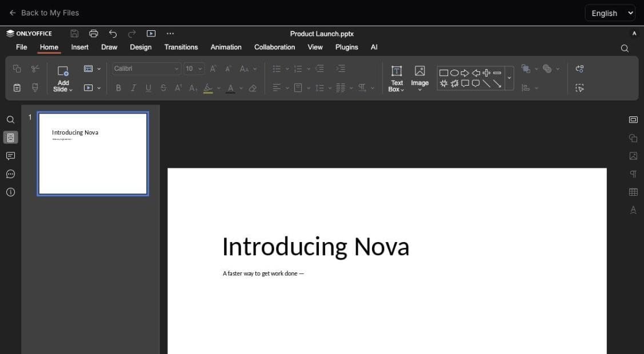Switch to the Draw tab

click(x=109, y=47)
